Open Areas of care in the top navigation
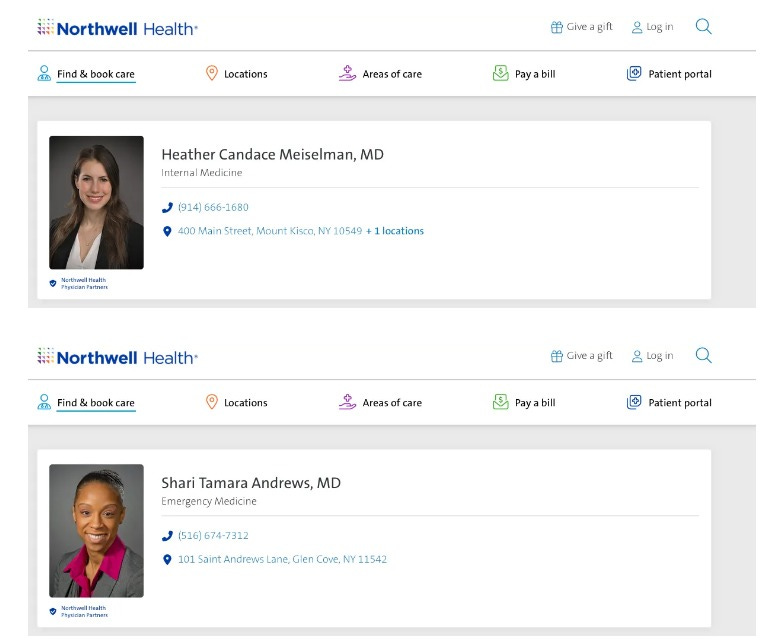The height and width of the screenshot is (643, 769). pos(392,74)
